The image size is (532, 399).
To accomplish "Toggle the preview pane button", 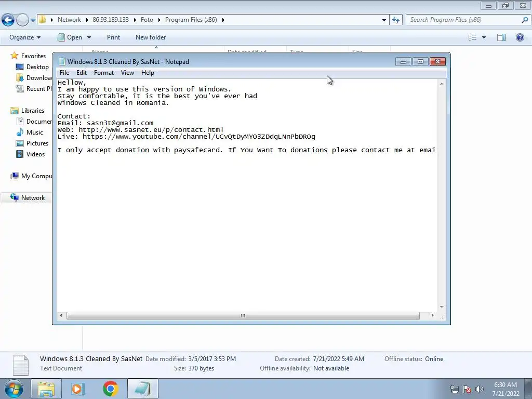I will pos(501,37).
